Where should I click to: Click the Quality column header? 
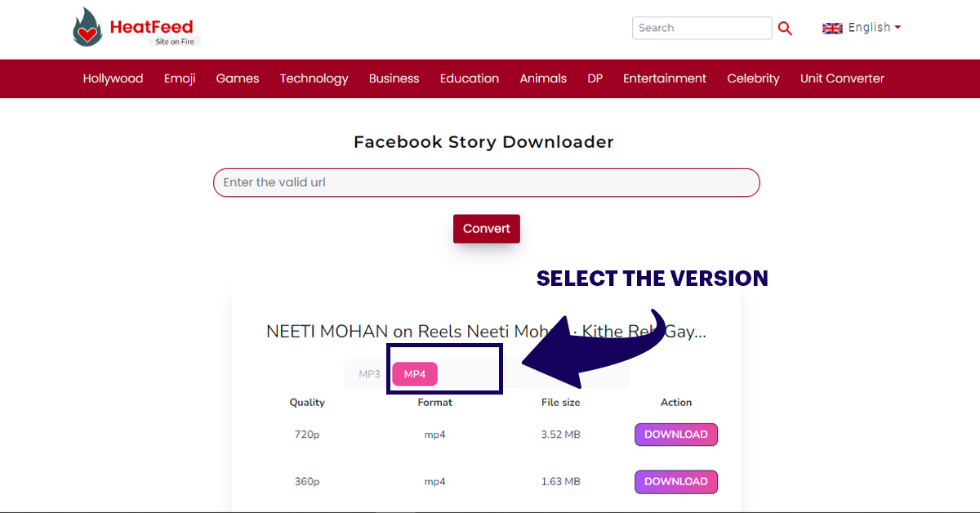pyautogui.click(x=307, y=403)
